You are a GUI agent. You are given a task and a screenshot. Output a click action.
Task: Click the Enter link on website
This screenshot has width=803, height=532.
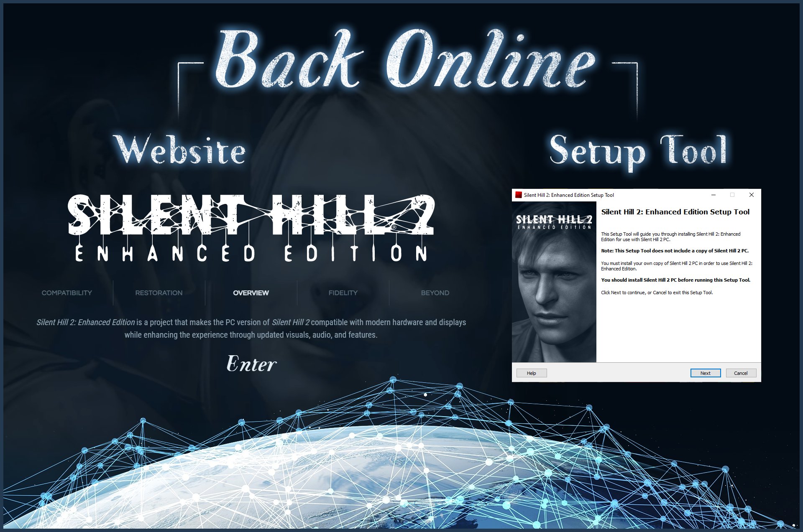(250, 363)
